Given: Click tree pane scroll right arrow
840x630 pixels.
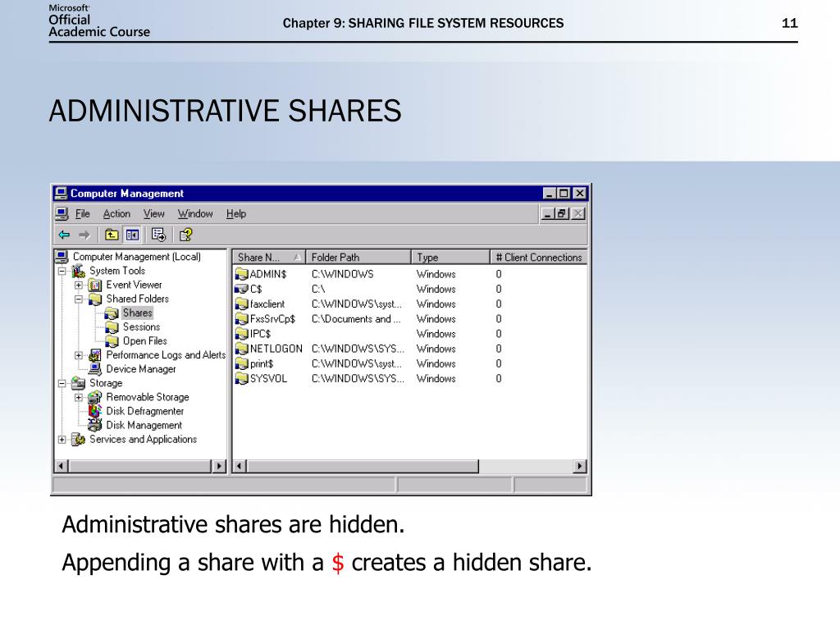Looking at the screenshot, I should (x=219, y=466).
